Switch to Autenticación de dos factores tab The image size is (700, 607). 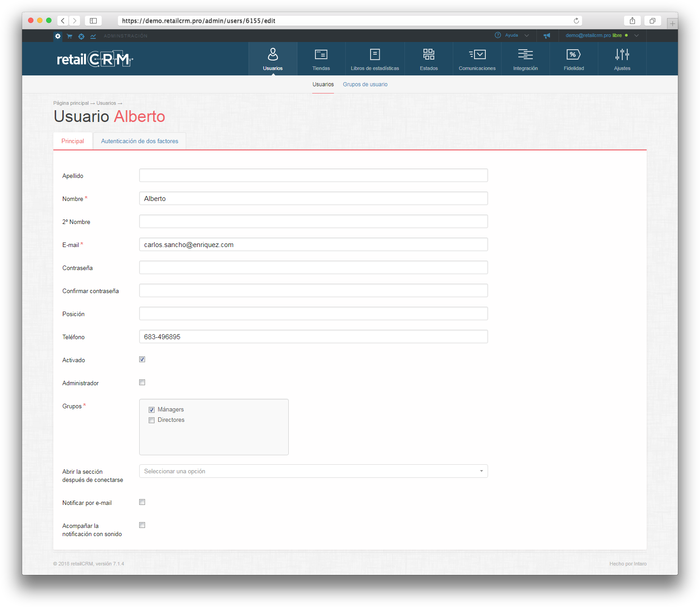tap(140, 141)
